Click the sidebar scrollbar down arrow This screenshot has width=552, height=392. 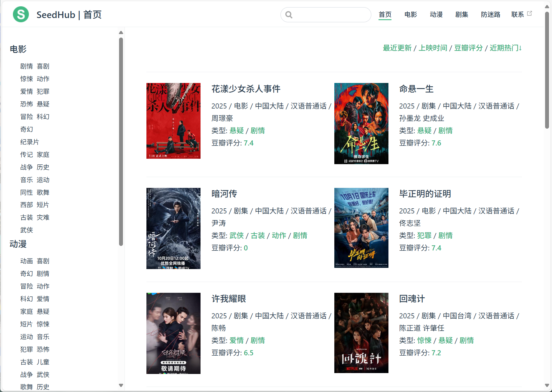pyautogui.click(x=121, y=385)
